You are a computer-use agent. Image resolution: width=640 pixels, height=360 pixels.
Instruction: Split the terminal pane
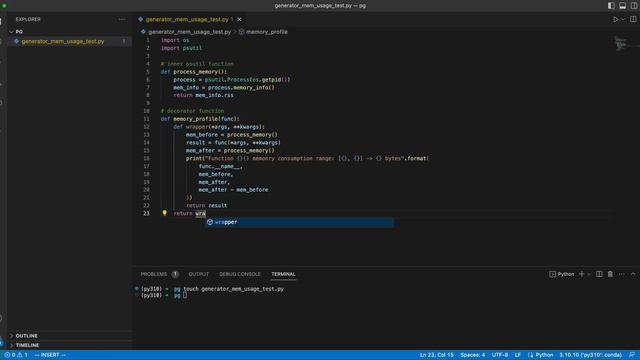click(x=599, y=274)
